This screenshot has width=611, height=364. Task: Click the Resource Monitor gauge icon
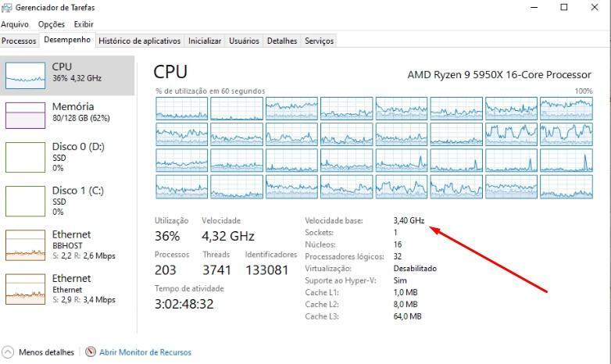(91, 352)
